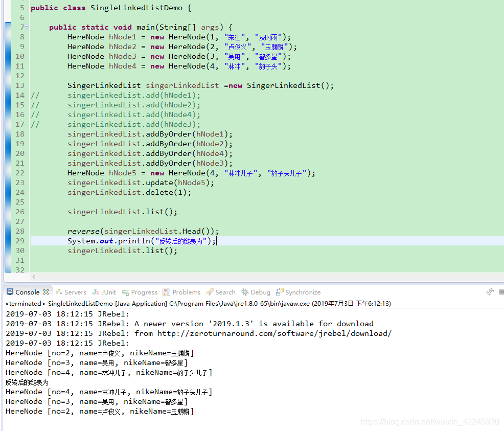504x431 pixels.
Task: Click first console output no=2 line
Action: 99,353
